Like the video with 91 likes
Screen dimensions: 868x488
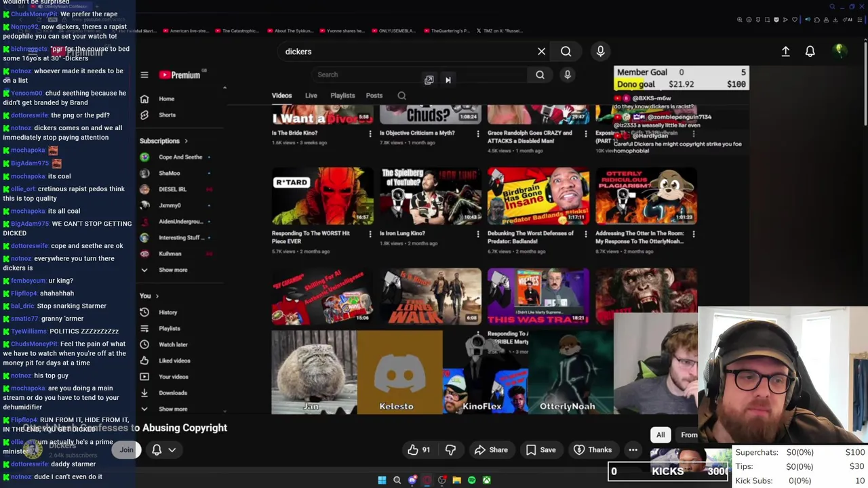419,450
